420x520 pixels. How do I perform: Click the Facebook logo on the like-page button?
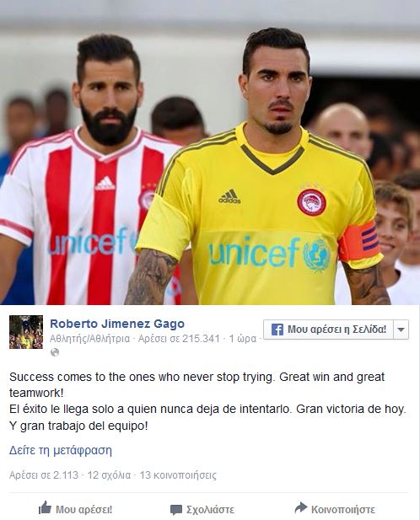click(x=277, y=330)
